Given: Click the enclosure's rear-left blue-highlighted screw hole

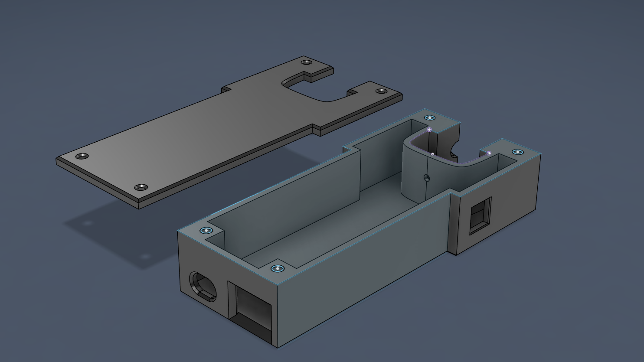Looking at the screenshot, I should [429, 118].
